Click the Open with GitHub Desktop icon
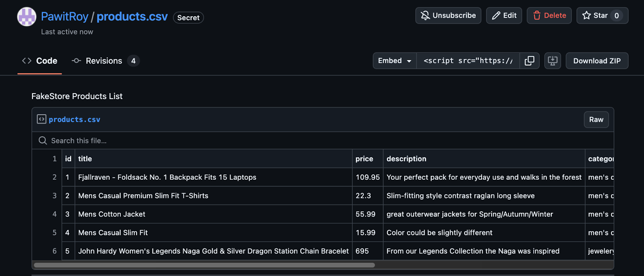The height and width of the screenshot is (276, 644). (553, 61)
